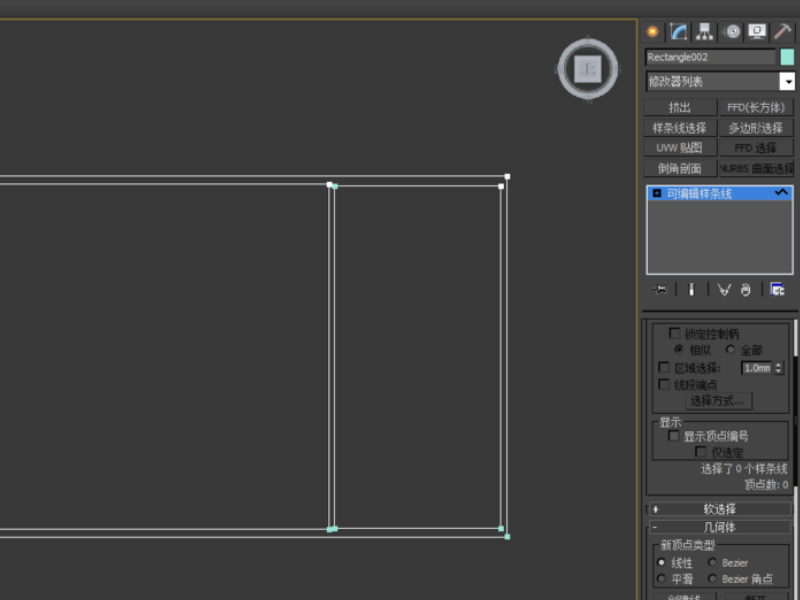Select the 全部 radio button
The image size is (800, 600).
click(x=731, y=349)
